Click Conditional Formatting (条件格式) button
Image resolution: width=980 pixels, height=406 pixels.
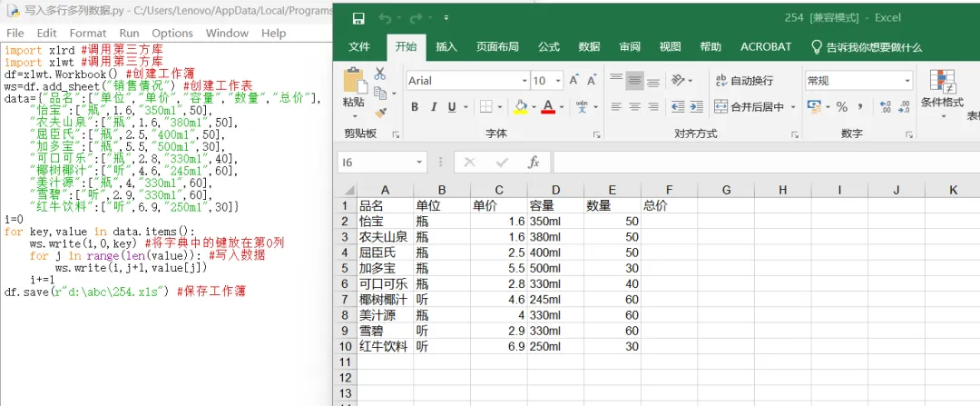pyautogui.click(x=942, y=93)
